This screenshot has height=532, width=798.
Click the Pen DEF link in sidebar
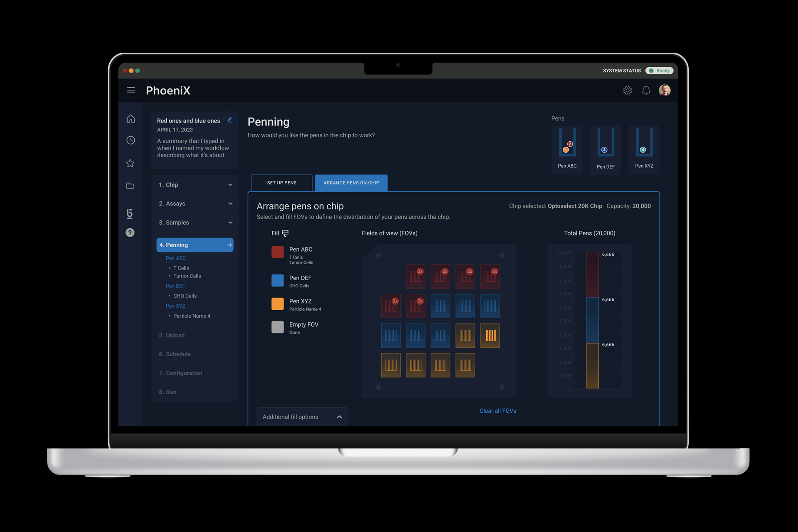175,286
